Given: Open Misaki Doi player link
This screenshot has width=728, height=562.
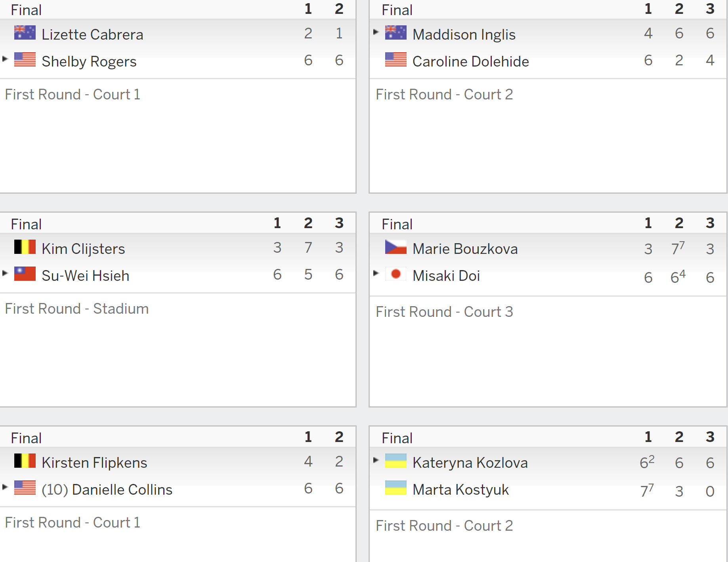Looking at the screenshot, I should point(446,276).
